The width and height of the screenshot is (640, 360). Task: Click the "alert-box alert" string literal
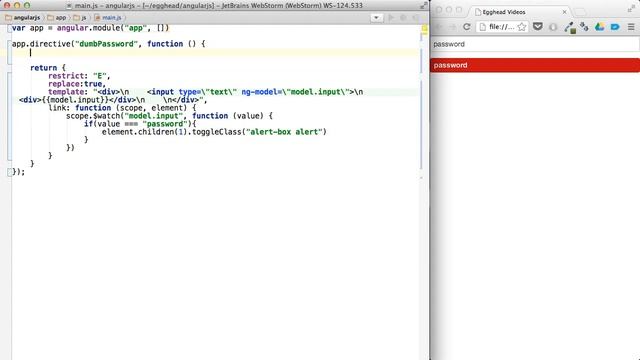(284, 132)
